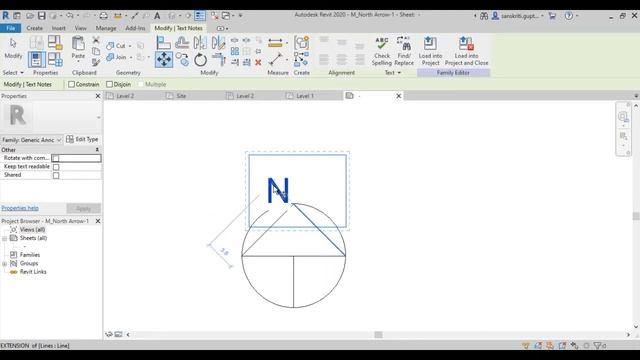The height and width of the screenshot is (360, 640).
Task: Close the Project Browser panel
Action: pyautogui.click(x=98, y=221)
